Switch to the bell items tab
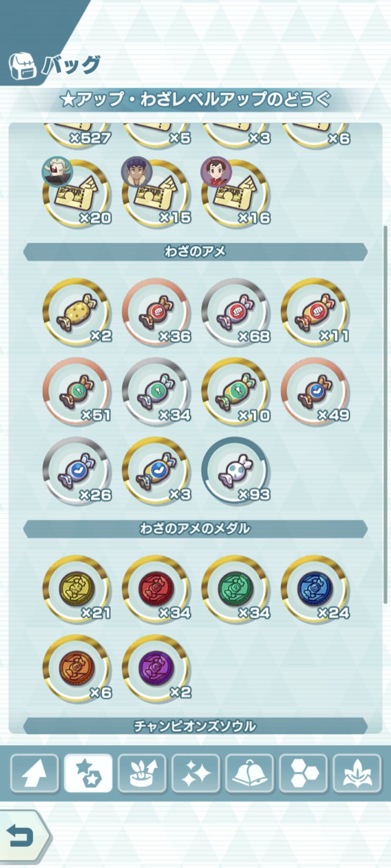 (249, 773)
